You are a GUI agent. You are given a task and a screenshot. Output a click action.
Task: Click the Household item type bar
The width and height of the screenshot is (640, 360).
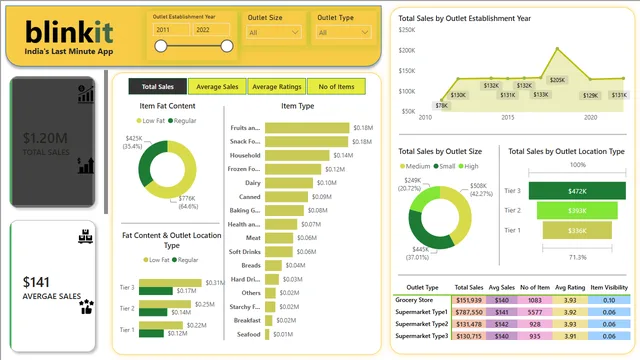[297, 156]
